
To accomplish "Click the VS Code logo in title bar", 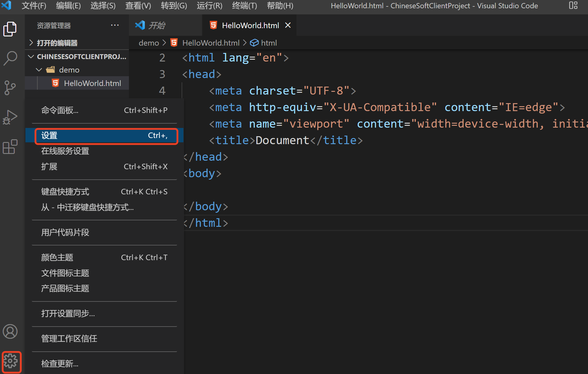I will (x=6, y=6).
